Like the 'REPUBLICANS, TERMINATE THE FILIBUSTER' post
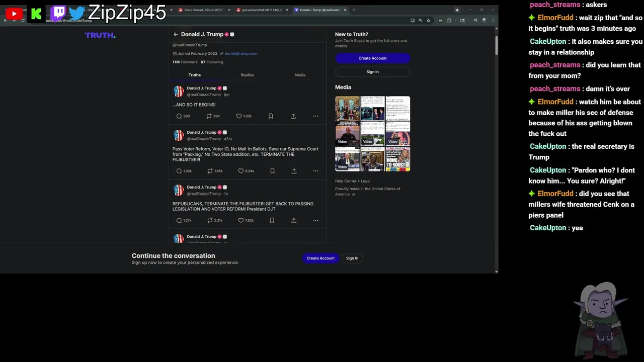This screenshot has width=644, height=362. [240, 220]
